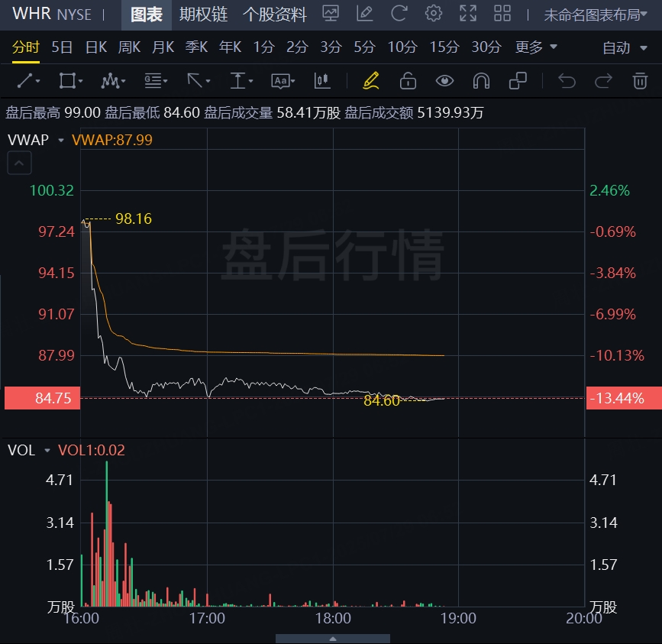Open the 自动 scale dropdown
Image resolution: width=662 pixels, height=644 pixels.
pos(625,47)
